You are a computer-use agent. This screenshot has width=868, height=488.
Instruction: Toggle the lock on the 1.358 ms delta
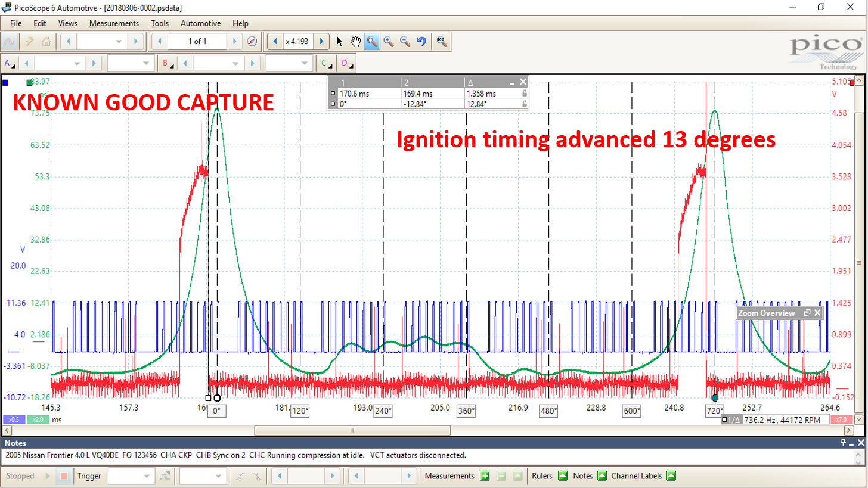pyautogui.click(x=524, y=94)
